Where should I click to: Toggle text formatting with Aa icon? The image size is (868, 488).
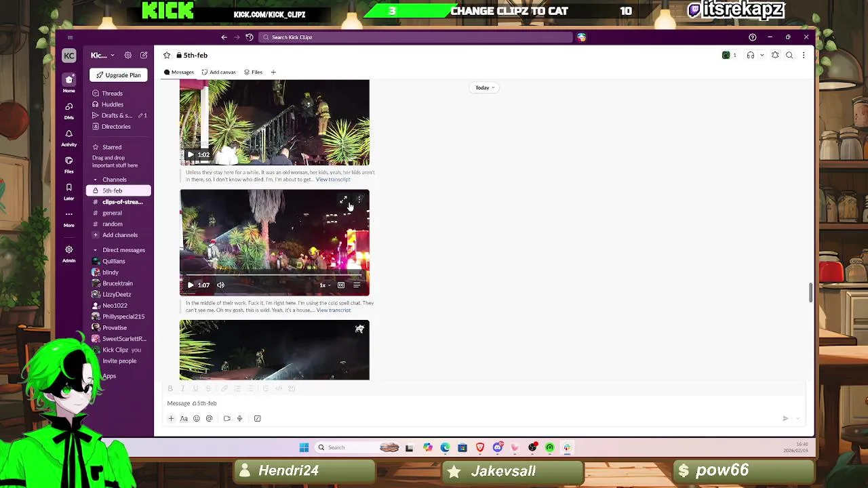(184, 419)
